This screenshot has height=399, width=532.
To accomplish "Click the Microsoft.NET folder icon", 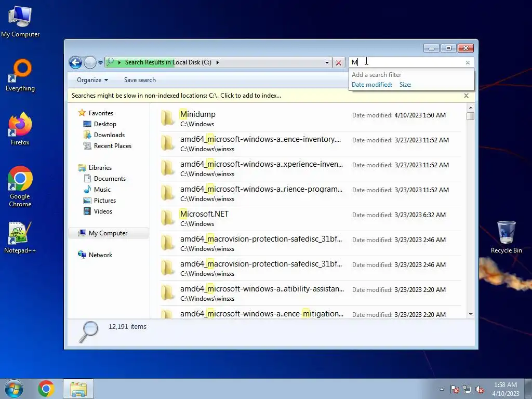I will click(167, 218).
